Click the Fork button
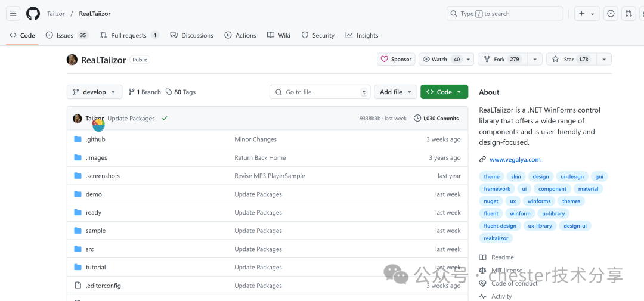The height and width of the screenshot is (301, 644). 502,59
